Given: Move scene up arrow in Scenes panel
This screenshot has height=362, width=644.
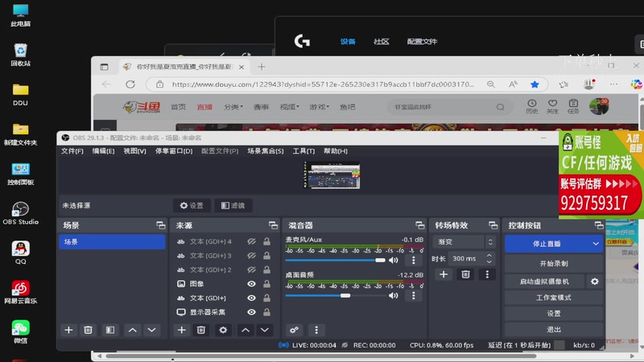Looking at the screenshot, I should [132, 330].
